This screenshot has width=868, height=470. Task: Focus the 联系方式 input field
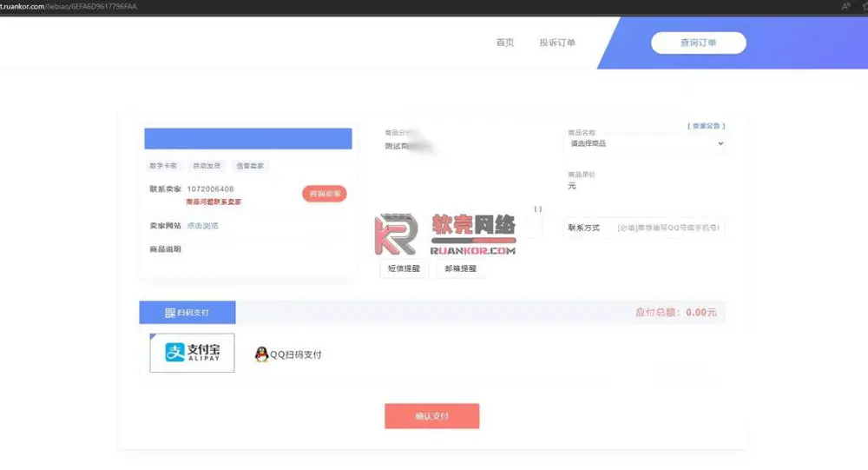click(668, 228)
